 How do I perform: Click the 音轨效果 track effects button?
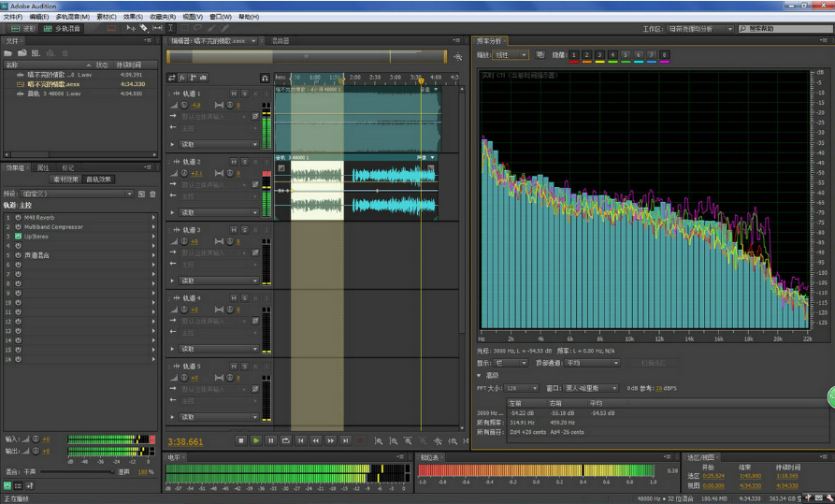click(99, 180)
